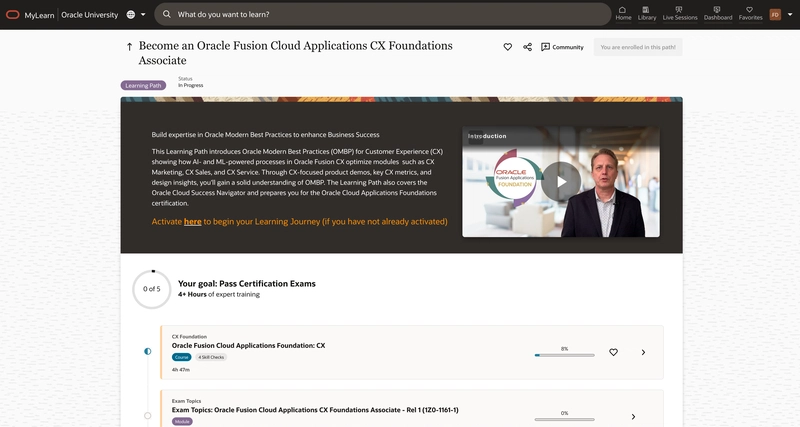The width and height of the screenshot is (800, 427).
Task: Open the Community button
Action: [562, 47]
